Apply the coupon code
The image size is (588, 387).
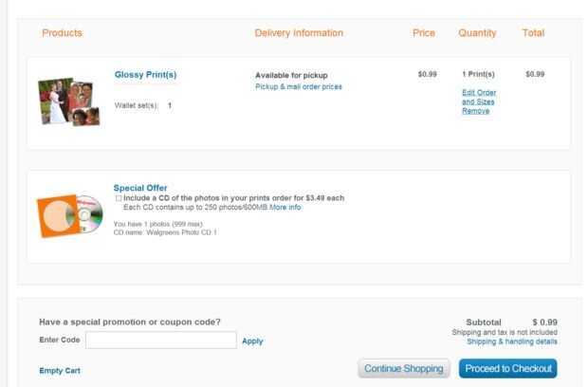click(252, 341)
